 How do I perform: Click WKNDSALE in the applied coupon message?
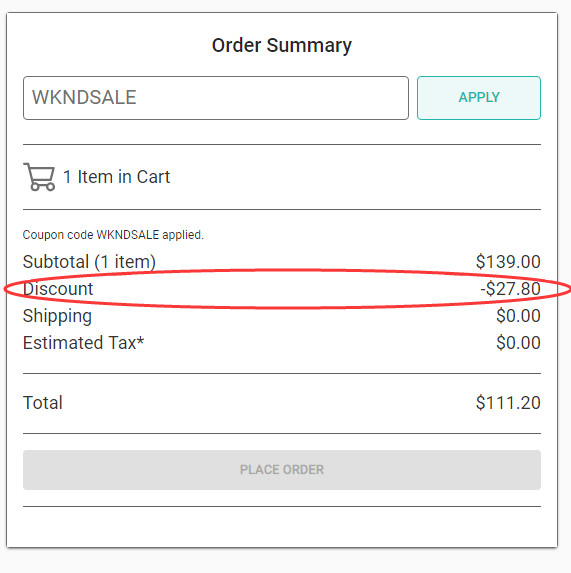(128, 235)
